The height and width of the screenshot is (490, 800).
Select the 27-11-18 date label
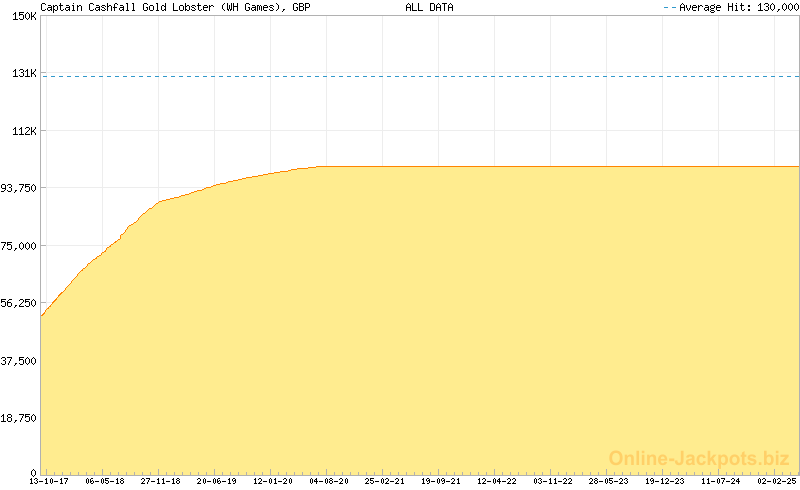pyautogui.click(x=160, y=481)
